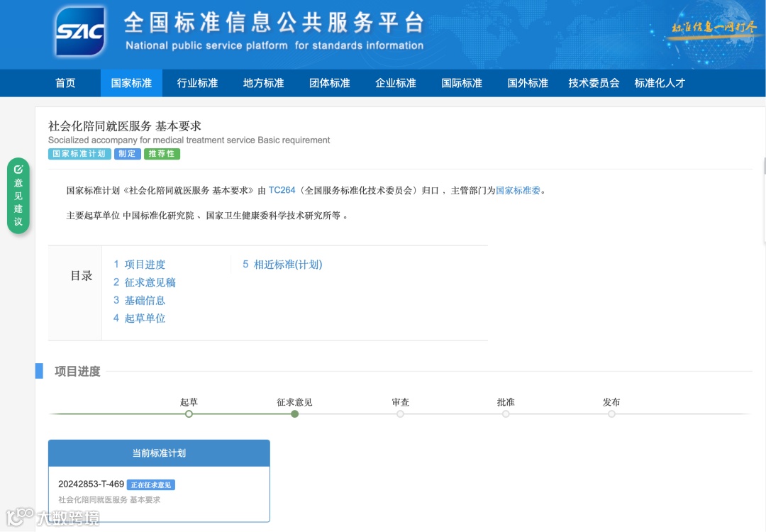Click the page title 社会化陪同就医服务 基本要求

pos(125,126)
